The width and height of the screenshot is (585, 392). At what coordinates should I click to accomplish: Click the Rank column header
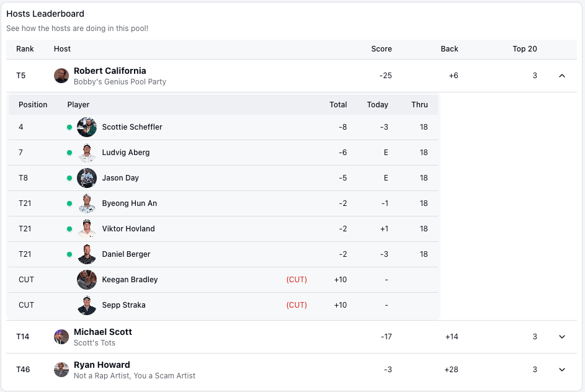[x=25, y=49]
